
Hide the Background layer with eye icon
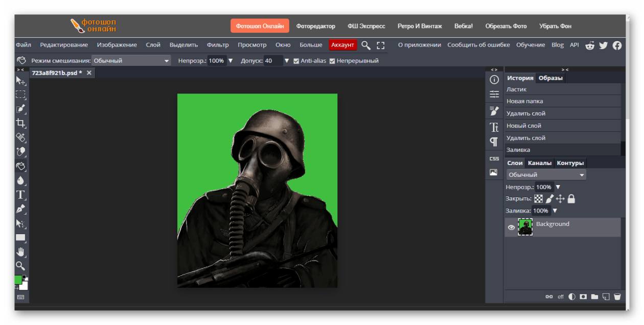click(x=511, y=227)
